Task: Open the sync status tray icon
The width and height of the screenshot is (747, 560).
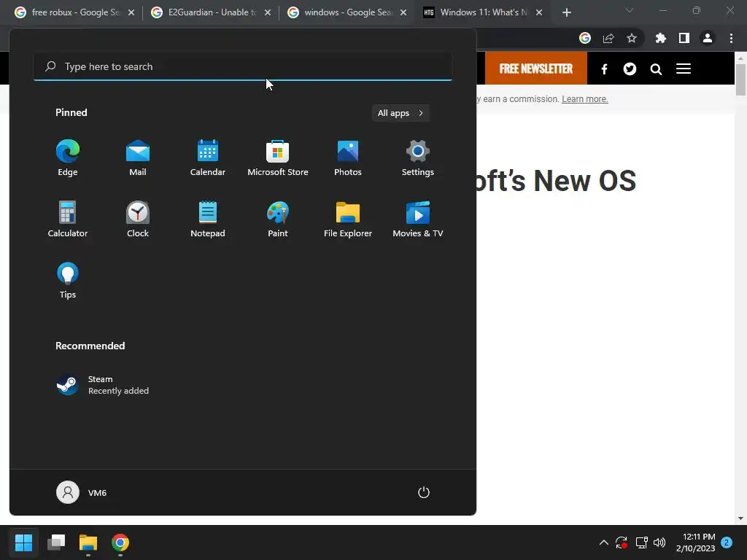Action: [x=622, y=542]
